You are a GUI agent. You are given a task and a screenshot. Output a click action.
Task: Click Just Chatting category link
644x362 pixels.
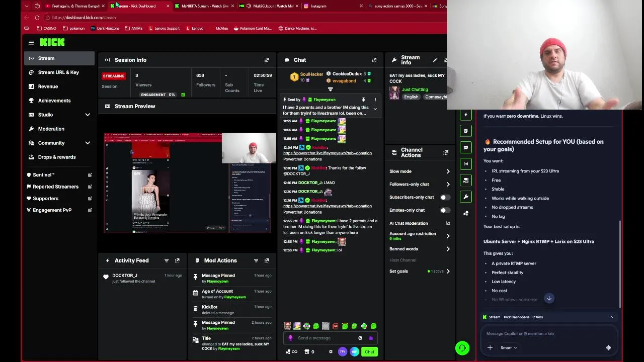tap(415, 89)
